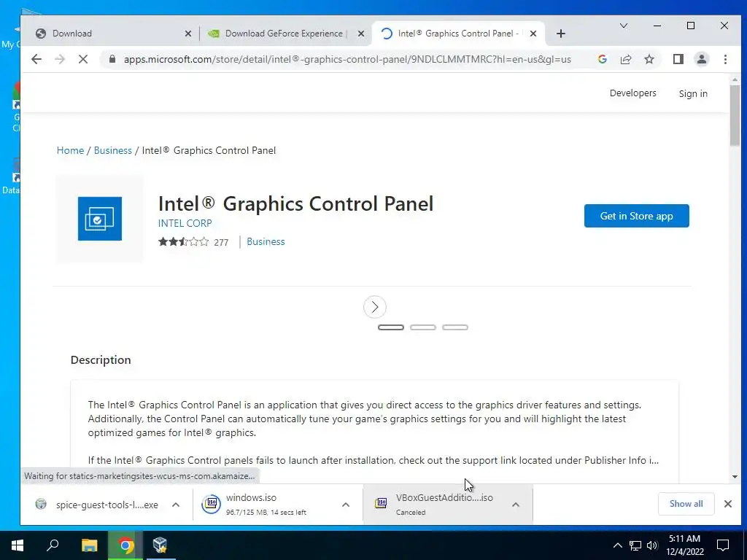Click the padlock site info icon
The image size is (747, 560).
click(x=112, y=59)
